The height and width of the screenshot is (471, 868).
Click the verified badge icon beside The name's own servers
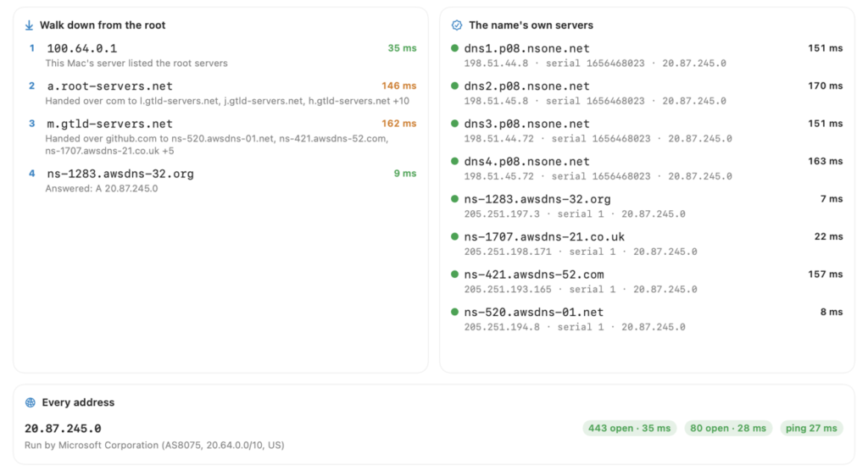click(x=457, y=25)
